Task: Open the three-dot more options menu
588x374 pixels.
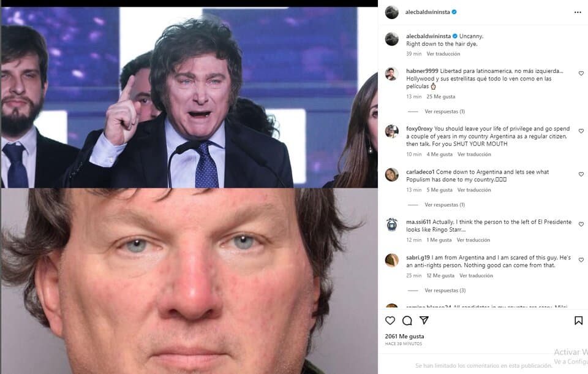Action: click(578, 12)
